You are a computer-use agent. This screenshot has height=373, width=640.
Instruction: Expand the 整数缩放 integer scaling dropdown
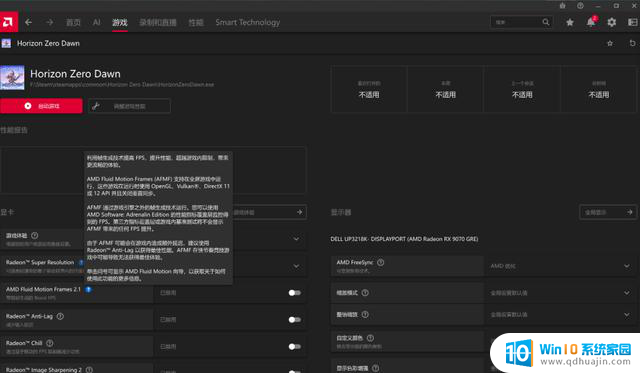coord(627,315)
